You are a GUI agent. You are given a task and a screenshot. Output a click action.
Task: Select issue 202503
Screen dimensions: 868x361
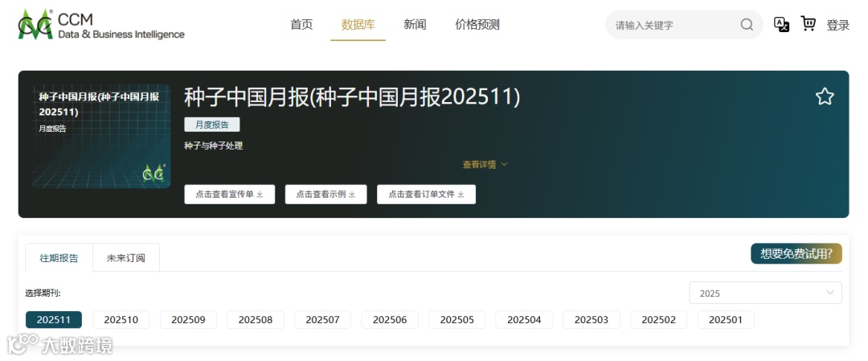[x=592, y=319]
